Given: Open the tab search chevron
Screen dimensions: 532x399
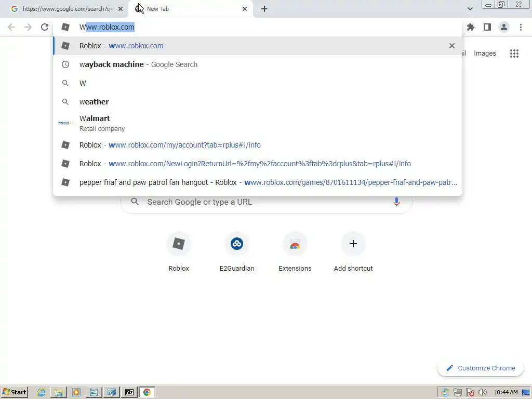Looking at the screenshot, I should tap(470, 9).
